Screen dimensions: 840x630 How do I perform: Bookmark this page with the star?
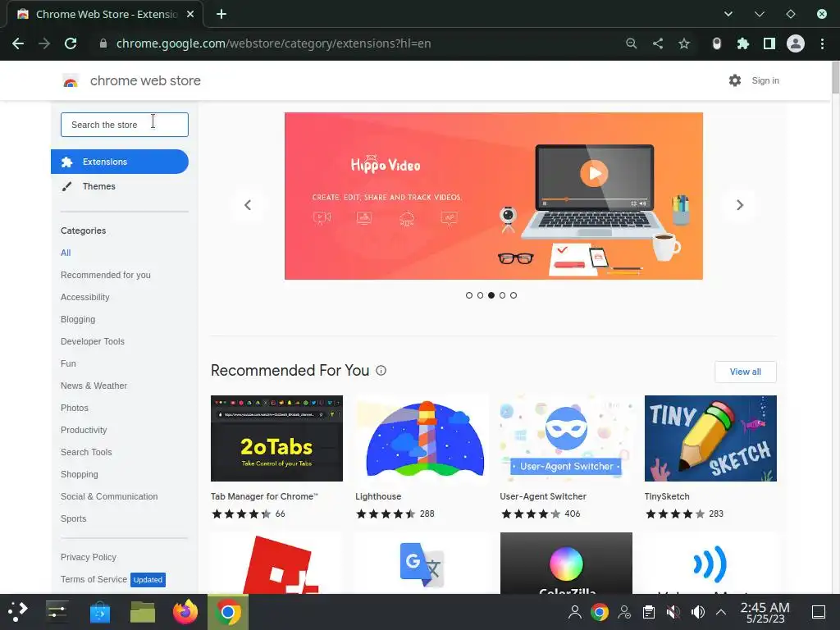(684, 43)
